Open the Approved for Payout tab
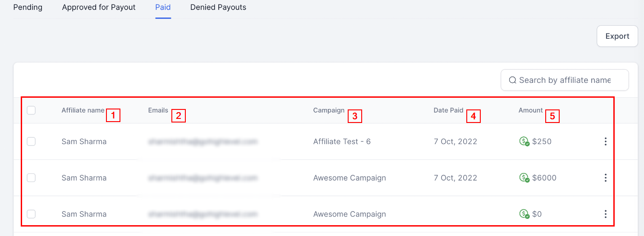The width and height of the screenshot is (644, 236). [99, 7]
